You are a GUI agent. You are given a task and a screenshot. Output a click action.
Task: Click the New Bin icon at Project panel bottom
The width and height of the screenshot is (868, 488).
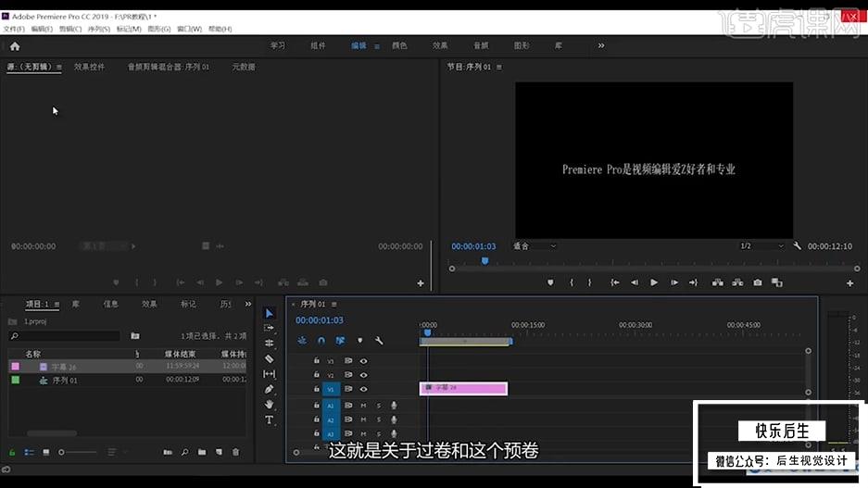202,452
